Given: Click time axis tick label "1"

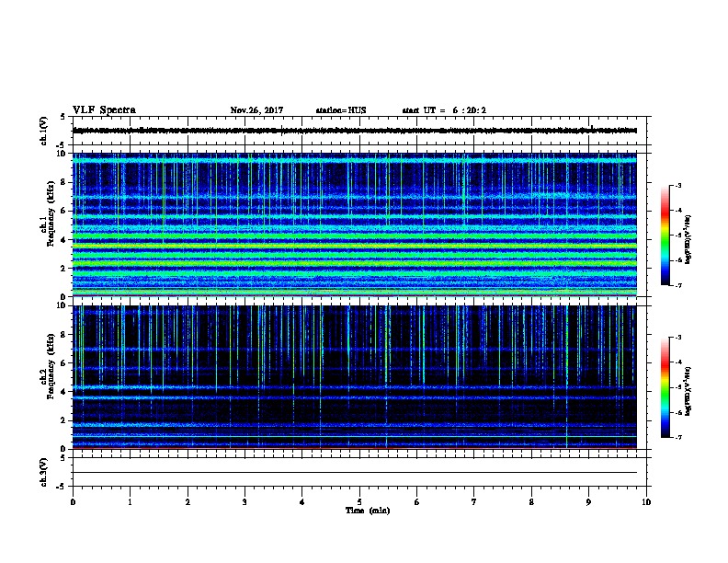Looking at the screenshot, I should [130, 502].
